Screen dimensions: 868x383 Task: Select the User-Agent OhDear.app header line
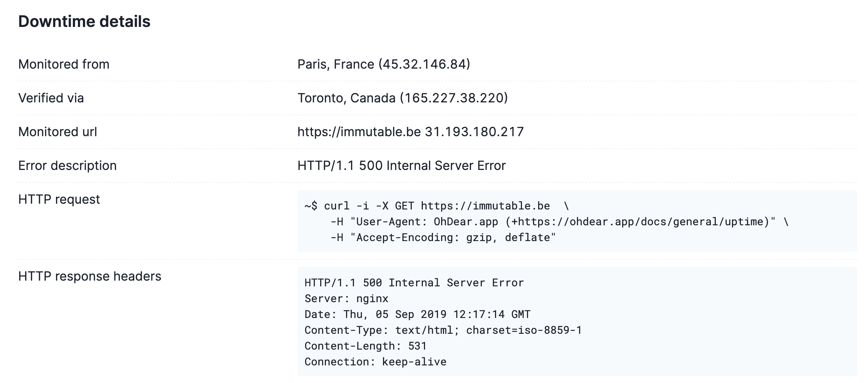[560, 222]
